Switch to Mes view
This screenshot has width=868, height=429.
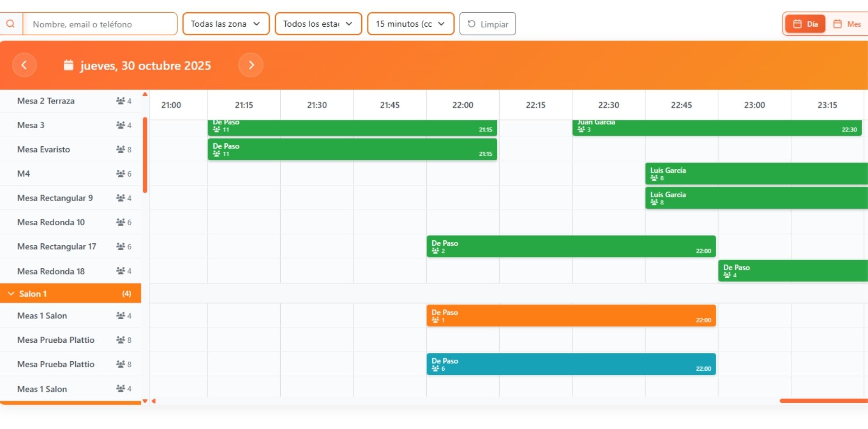(x=847, y=24)
